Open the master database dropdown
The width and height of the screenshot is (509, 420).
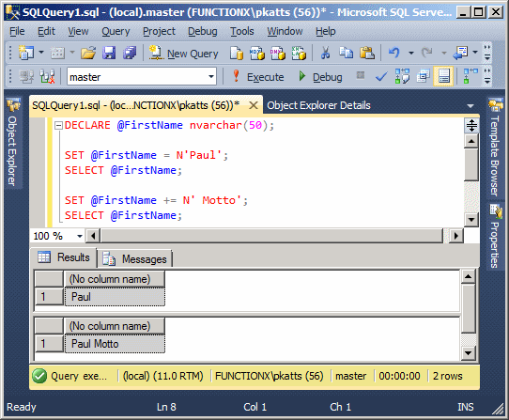click(x=211, y=77)
